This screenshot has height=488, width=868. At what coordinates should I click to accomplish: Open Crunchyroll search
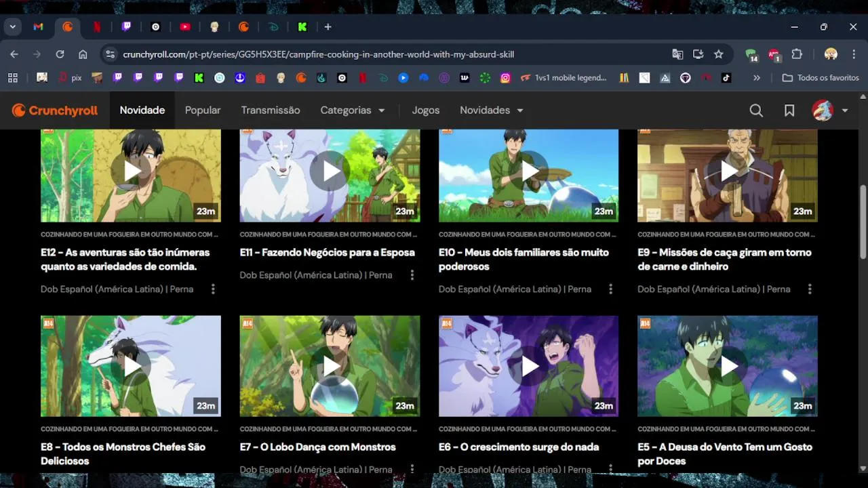(756, 110)
